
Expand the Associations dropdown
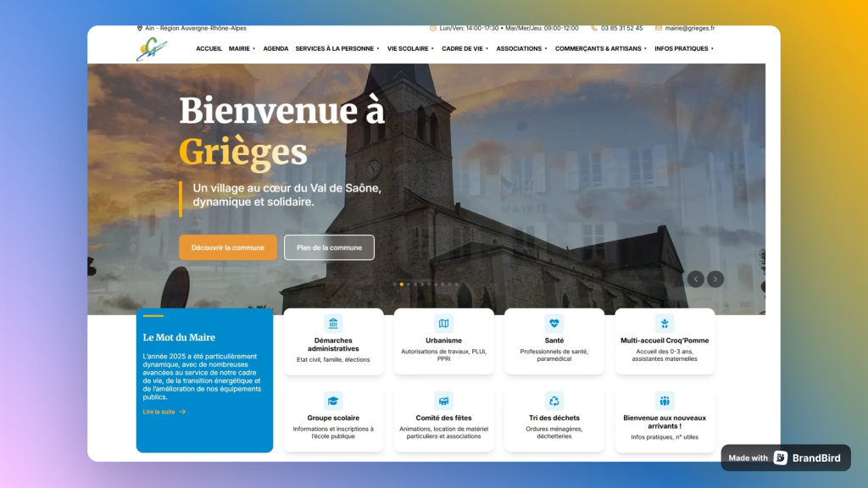click(521, 48)
